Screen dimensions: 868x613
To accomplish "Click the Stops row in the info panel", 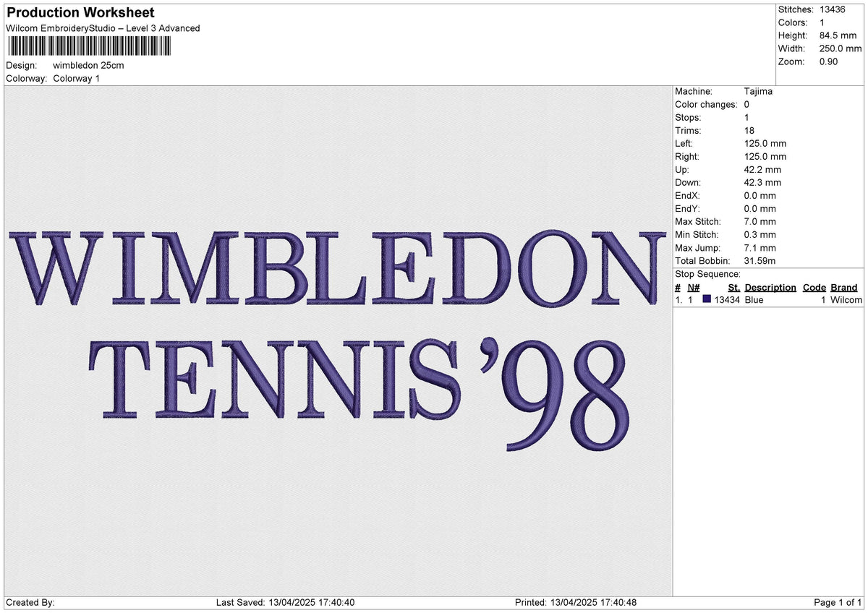I will (x=712, y=117).
